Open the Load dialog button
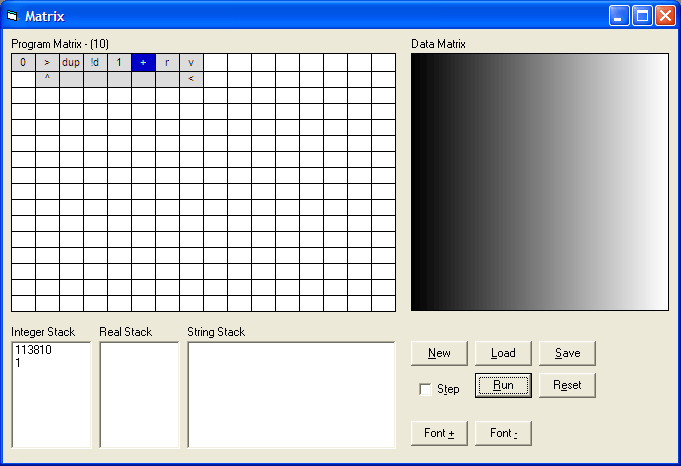 (503, 353)
